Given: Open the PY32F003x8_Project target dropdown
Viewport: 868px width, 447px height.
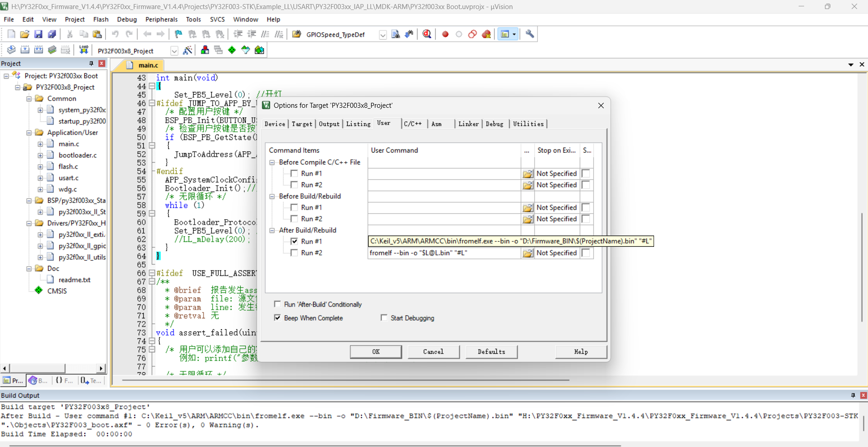Looking at the screenshot, I should 174,51.
